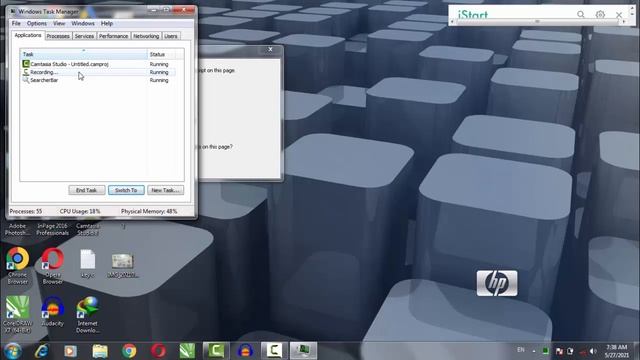This screenshot has width=640, height=360.
Task: Launch CorelDRAW X7 desktop shortcut
Action: click(17, 314)
